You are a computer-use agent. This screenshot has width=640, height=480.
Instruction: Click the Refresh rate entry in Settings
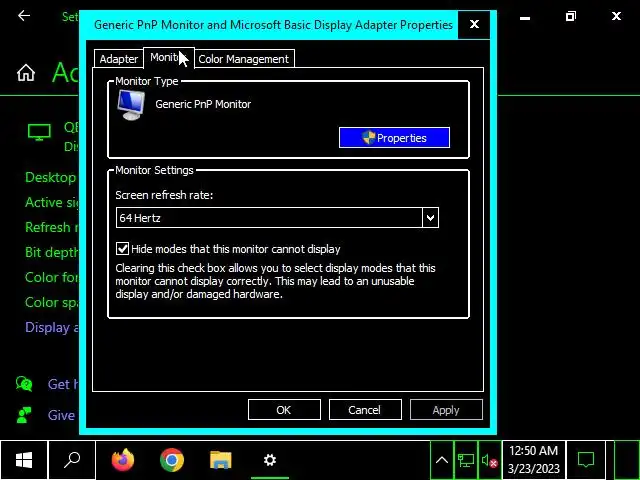click(x=51, y=227)
